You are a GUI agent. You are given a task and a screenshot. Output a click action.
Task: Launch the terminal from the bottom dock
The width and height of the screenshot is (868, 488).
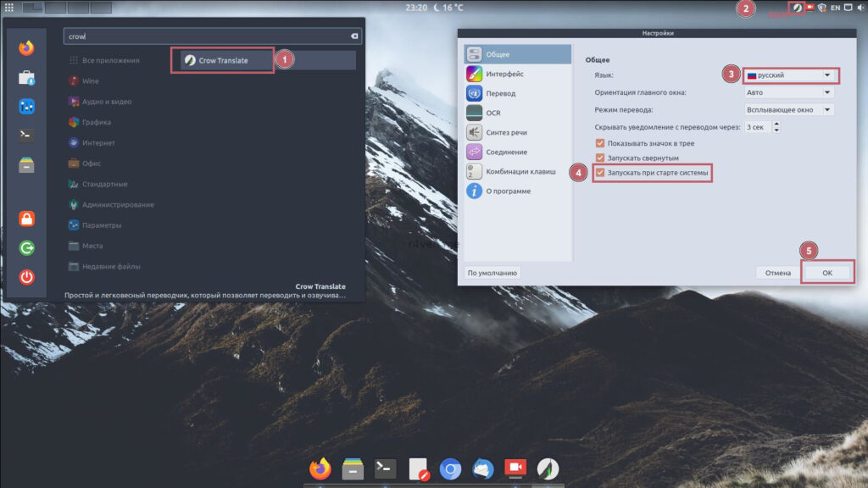[x=386, y=469]
